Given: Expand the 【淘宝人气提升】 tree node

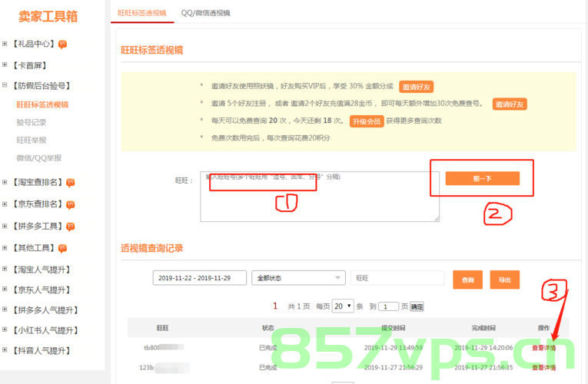Looking at the screenshot, I should pyautogui.click(x=5, y=269).
